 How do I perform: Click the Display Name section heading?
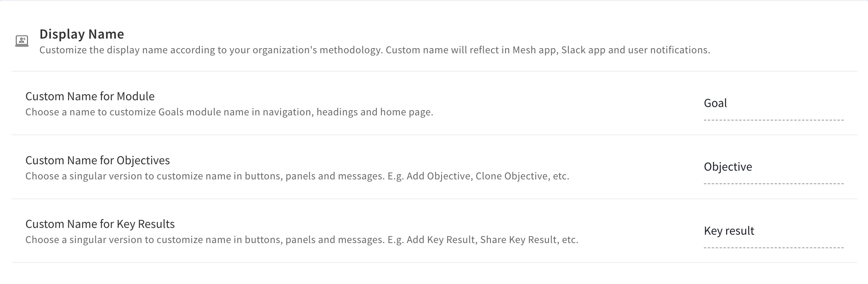coord(81,34)
